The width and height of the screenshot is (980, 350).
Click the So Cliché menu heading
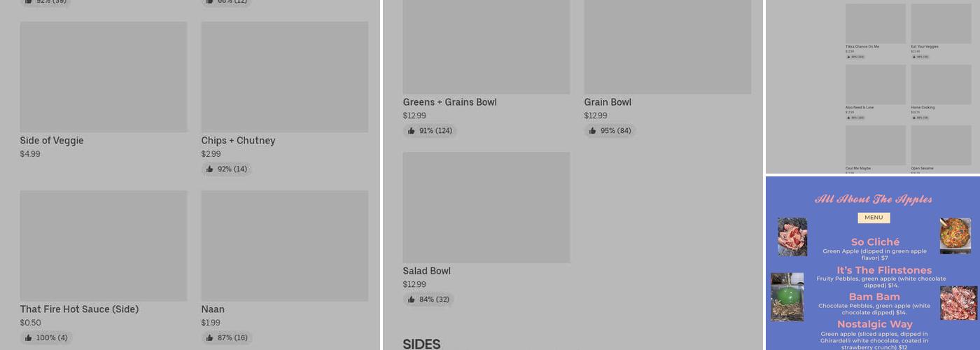[x=875, y=242]
